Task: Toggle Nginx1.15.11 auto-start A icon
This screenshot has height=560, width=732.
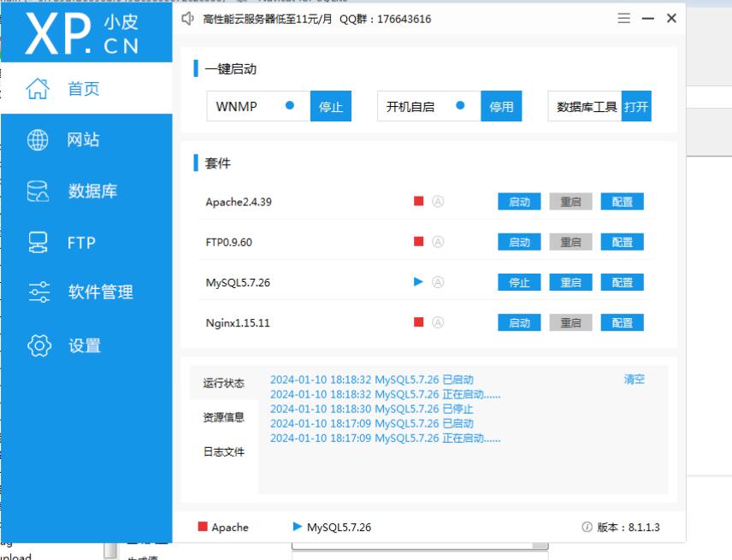Action: (x=438, y=322)
